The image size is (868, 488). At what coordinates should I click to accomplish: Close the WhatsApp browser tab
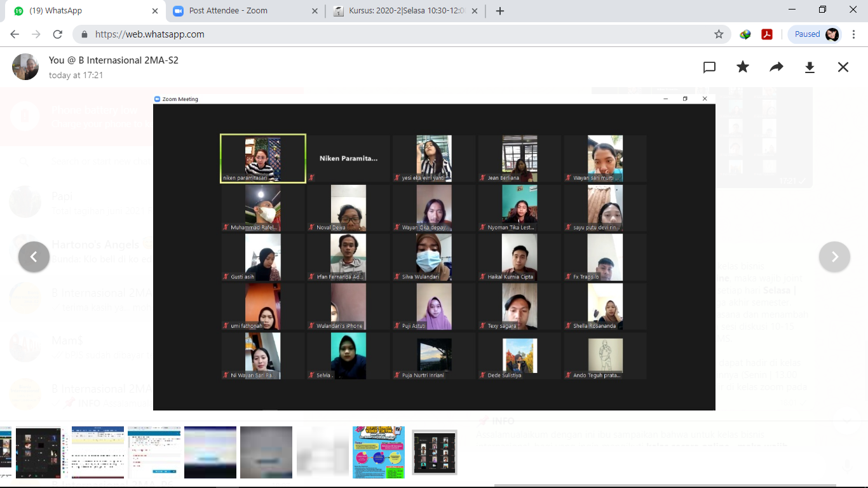155,11
